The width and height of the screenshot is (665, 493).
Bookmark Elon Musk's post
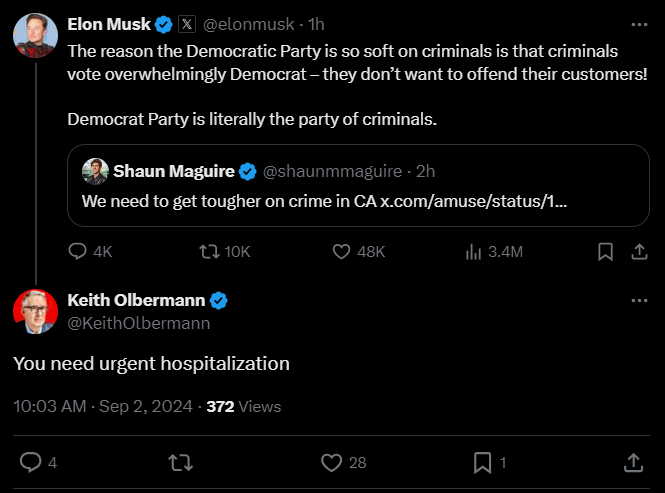[605, 251]
